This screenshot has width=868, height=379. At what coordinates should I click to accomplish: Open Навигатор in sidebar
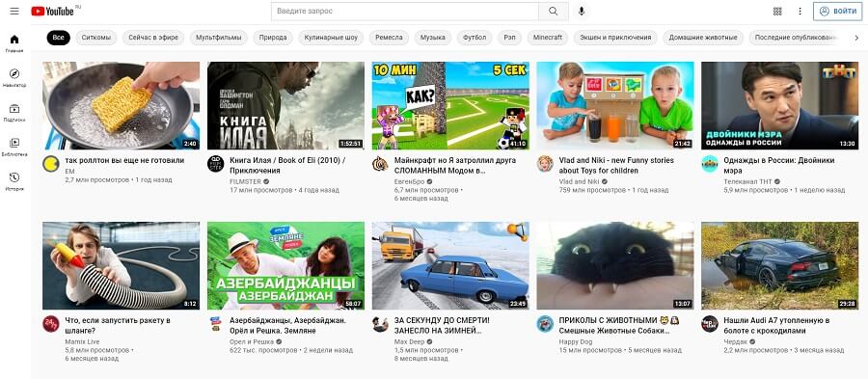[x=14, y=78]
